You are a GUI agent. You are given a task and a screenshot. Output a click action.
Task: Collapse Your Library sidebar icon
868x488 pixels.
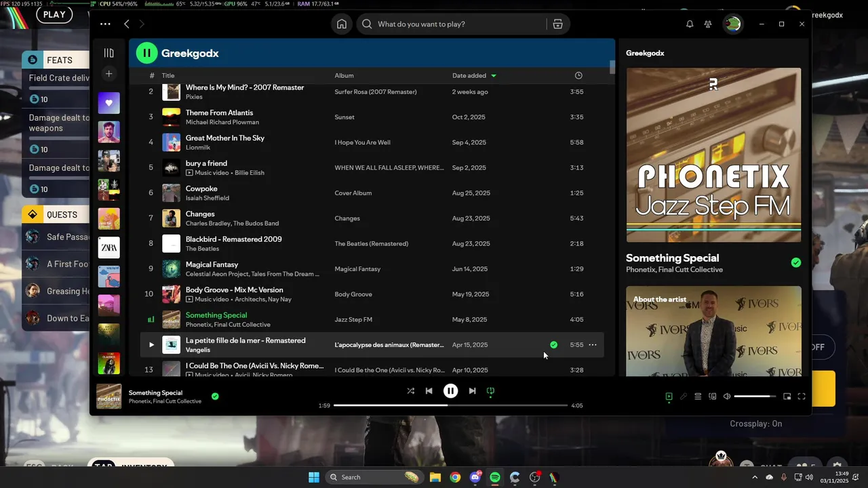click(x=108, y=53)
